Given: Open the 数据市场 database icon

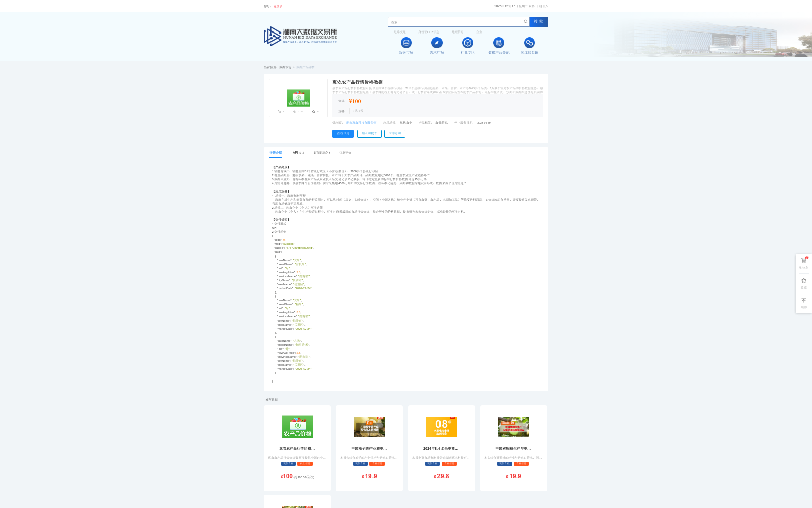Looking at the screenshot, I should pyautogui.click(x=406, y=43).
